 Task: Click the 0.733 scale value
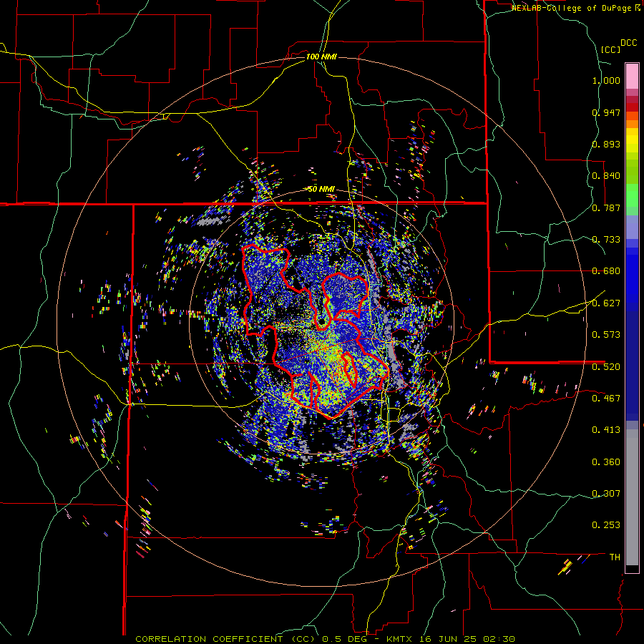point(606,240)
